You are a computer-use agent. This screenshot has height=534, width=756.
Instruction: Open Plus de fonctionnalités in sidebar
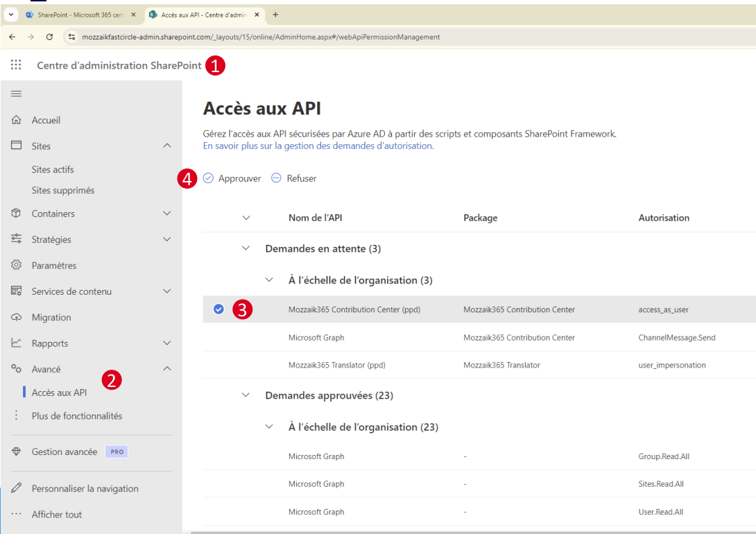77,415
